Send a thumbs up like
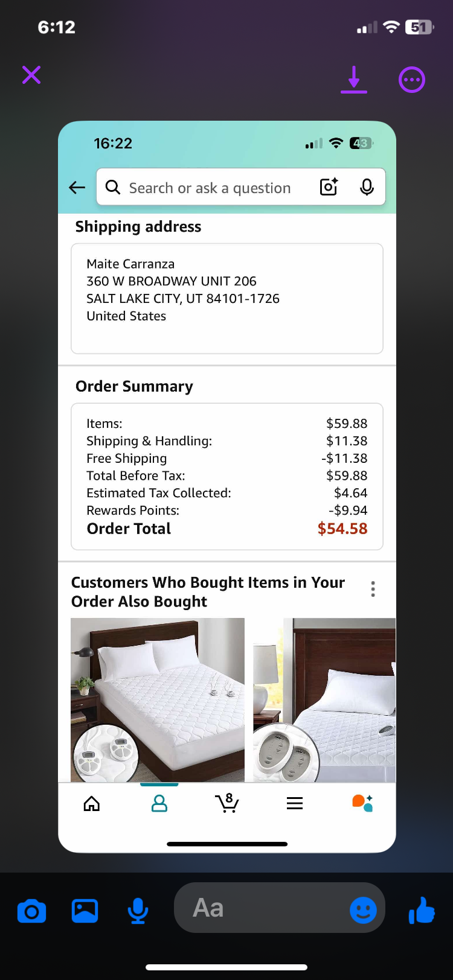Image resolution: width=453 pixels, height=980 pixels. pyautogui.click(x=422, y=909)
